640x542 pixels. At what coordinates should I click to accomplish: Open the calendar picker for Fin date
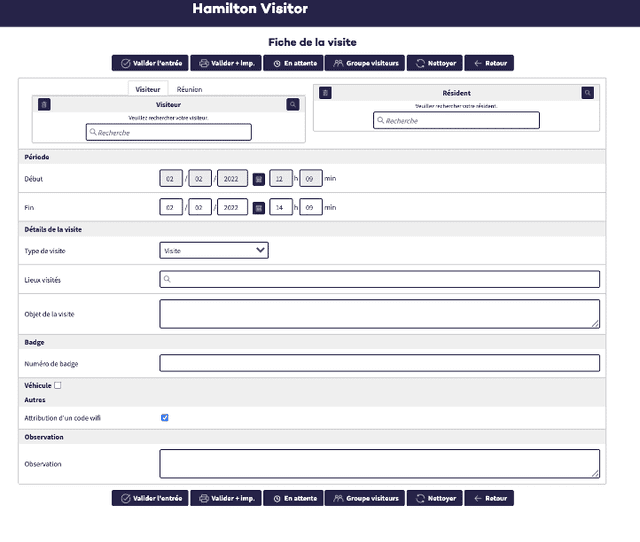259,208
